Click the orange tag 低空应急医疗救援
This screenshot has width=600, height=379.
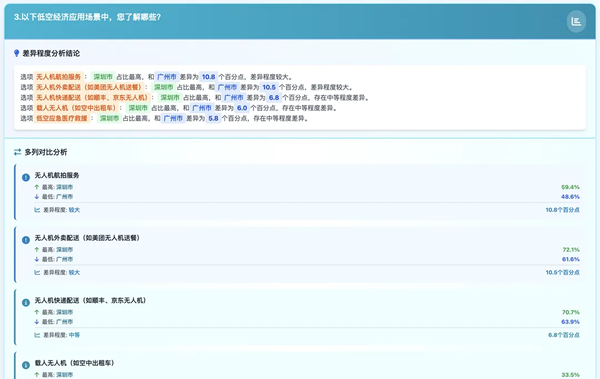62,118
